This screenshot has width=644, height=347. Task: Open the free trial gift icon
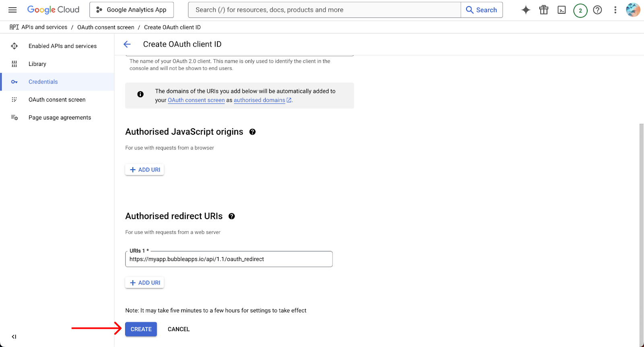coord(544,10)
